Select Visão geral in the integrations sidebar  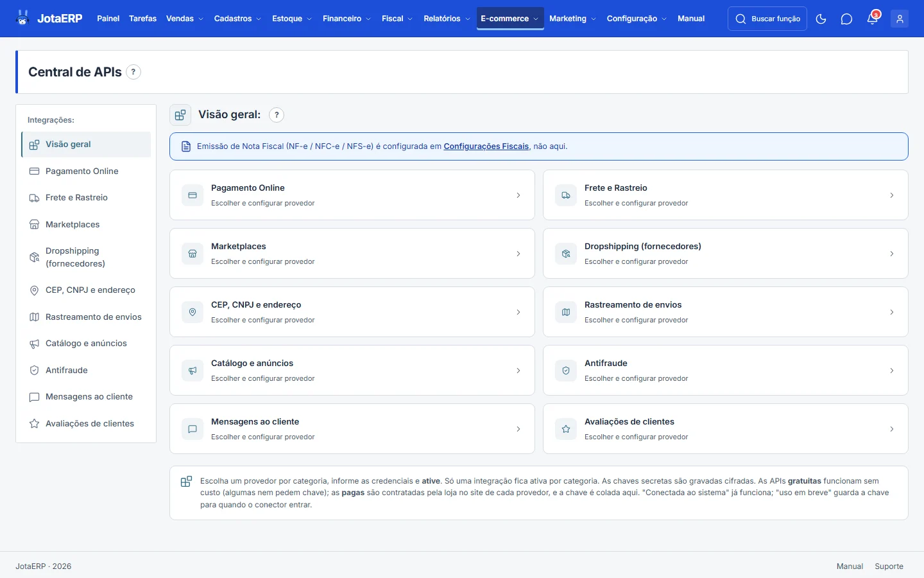[86, 144]
